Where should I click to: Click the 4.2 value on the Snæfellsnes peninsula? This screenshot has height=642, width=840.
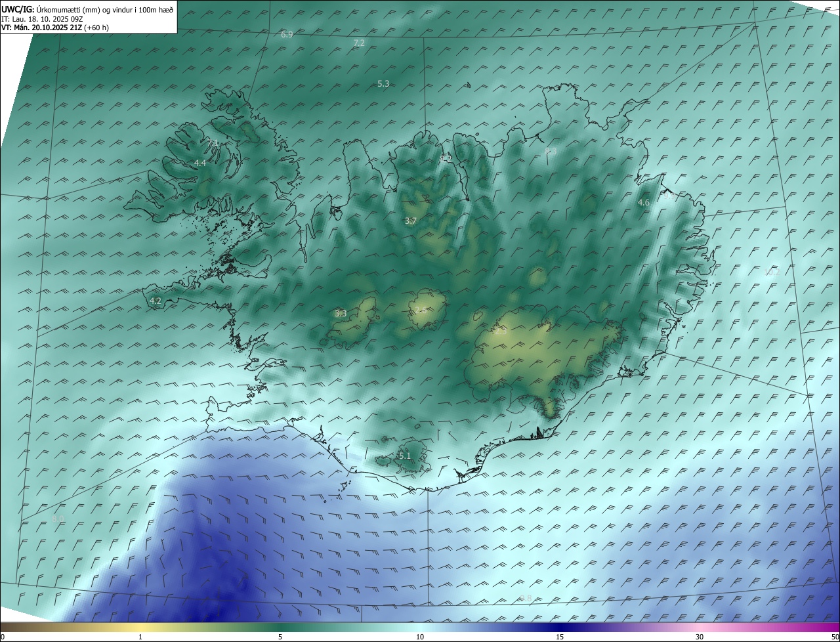click(156, 301)
